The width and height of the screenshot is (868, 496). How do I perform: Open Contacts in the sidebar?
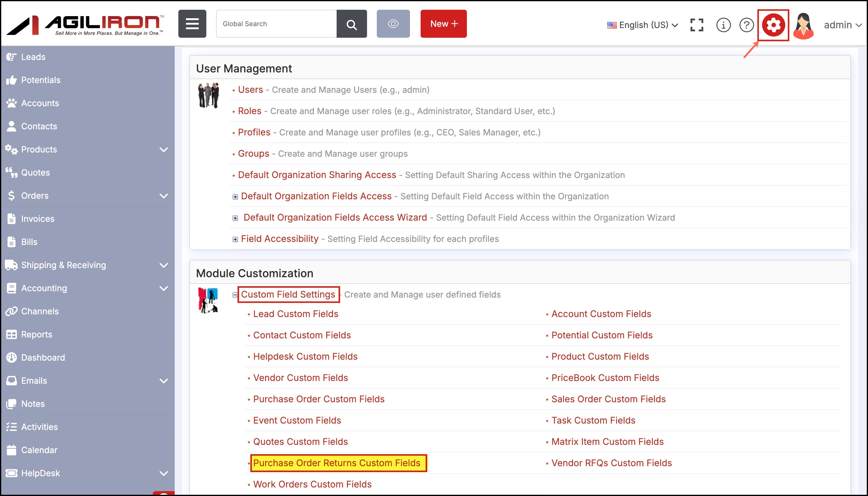click(39, 126)
